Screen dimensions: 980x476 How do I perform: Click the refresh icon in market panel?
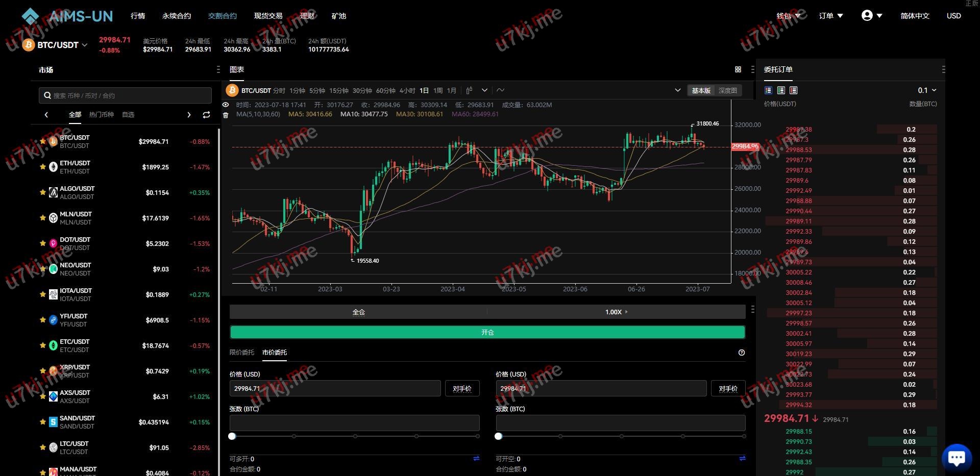206,115
